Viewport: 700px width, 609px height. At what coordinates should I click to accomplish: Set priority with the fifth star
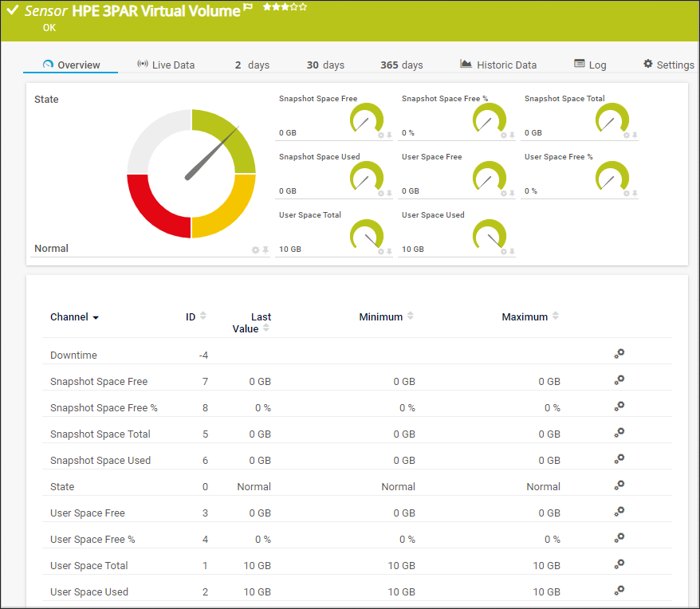click(x=303, y=6)
